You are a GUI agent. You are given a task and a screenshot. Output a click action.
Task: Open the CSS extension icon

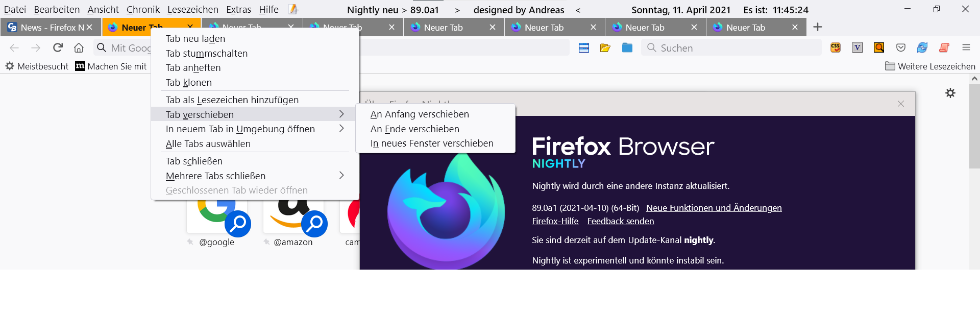(x=836, y=47)
